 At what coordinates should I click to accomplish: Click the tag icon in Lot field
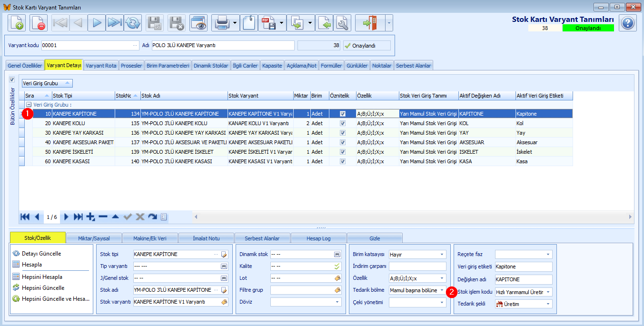click(x=337, y=278)
